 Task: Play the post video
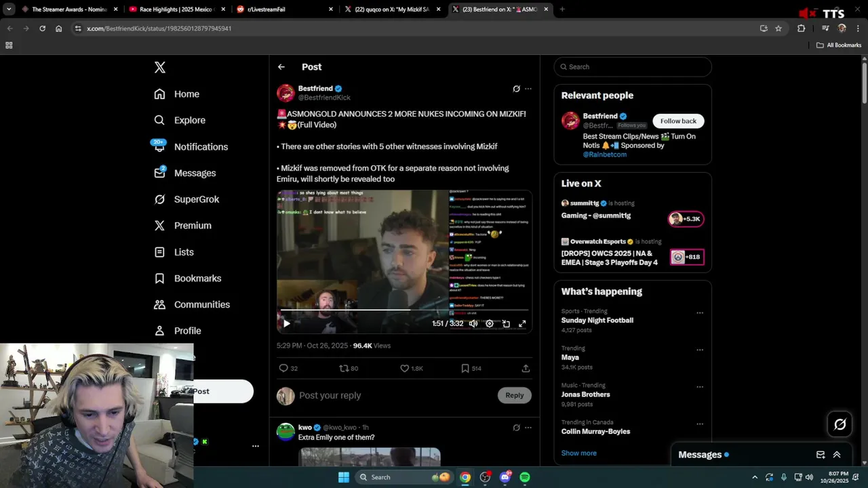pyautogui.click(x=286, y=324)
